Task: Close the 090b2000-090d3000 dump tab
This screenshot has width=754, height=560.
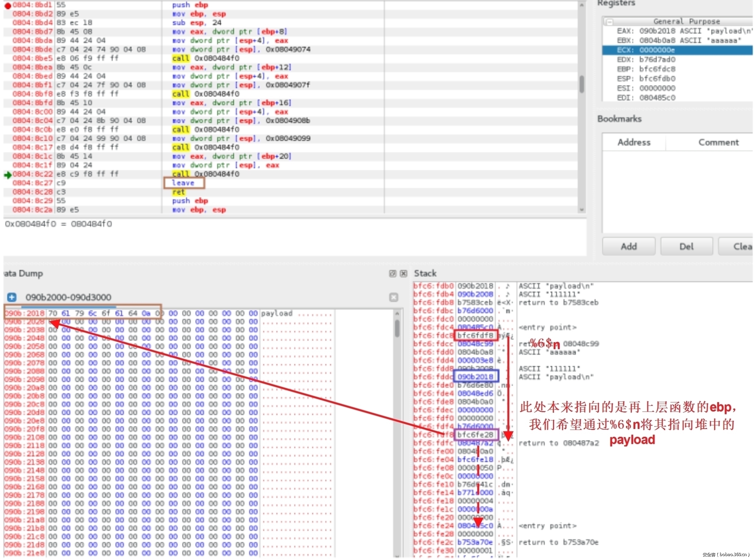Action: tap(393, 297)
